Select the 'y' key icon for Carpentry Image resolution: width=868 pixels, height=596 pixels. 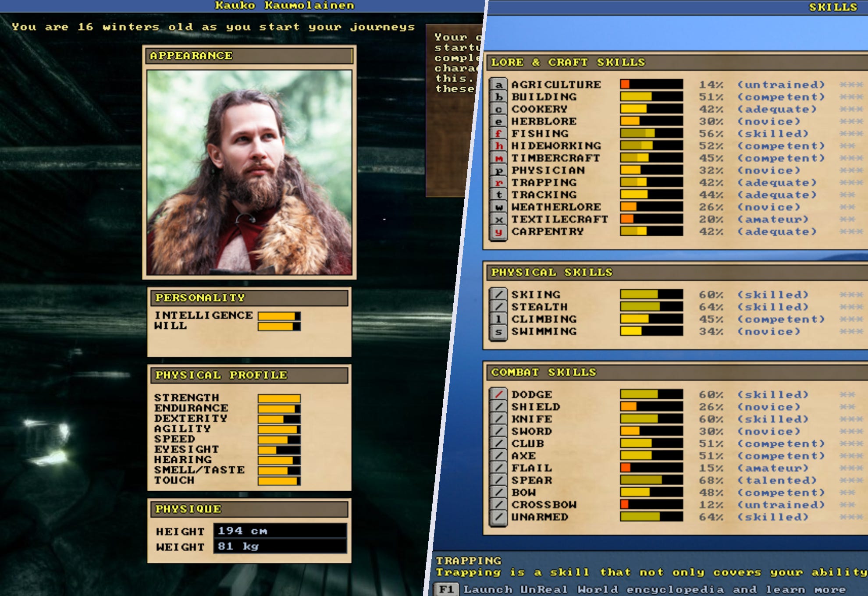[498, 232]
